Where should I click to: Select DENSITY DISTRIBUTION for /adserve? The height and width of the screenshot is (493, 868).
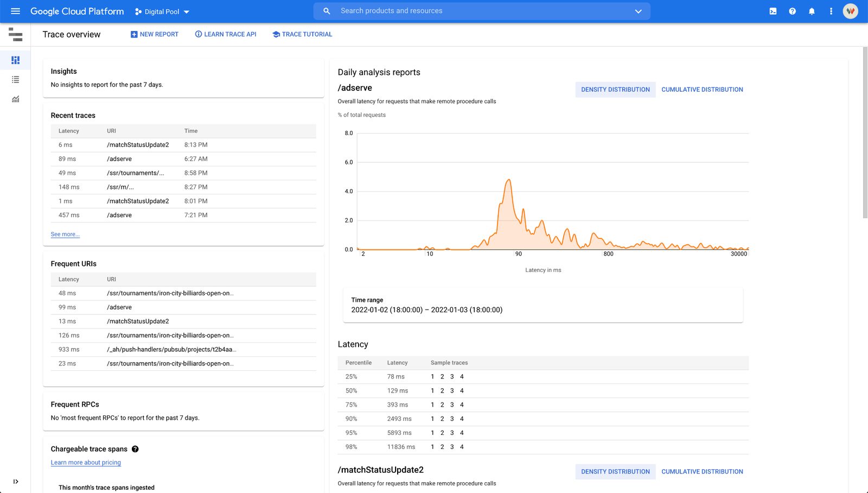615,90
